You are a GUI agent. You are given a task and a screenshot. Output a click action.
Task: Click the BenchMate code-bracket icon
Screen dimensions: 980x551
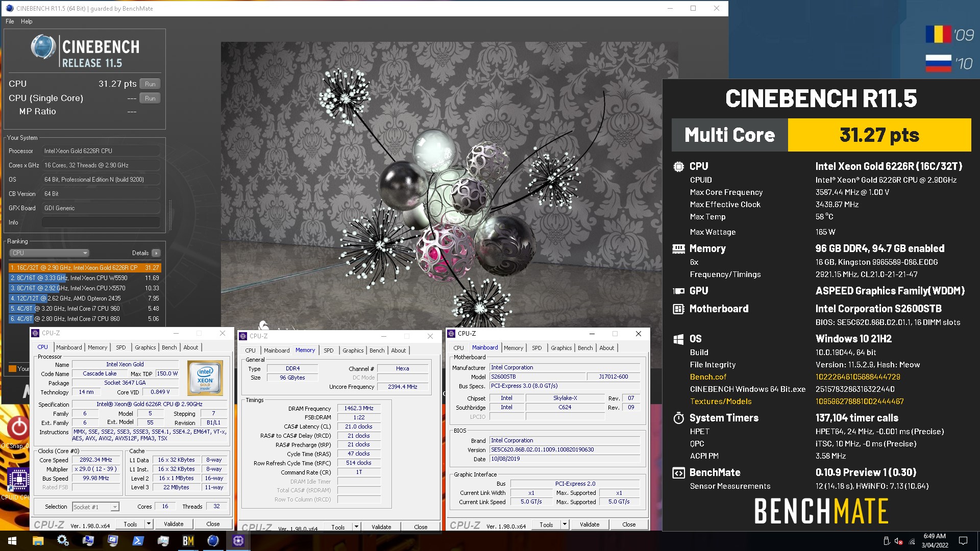pos(678,473)
